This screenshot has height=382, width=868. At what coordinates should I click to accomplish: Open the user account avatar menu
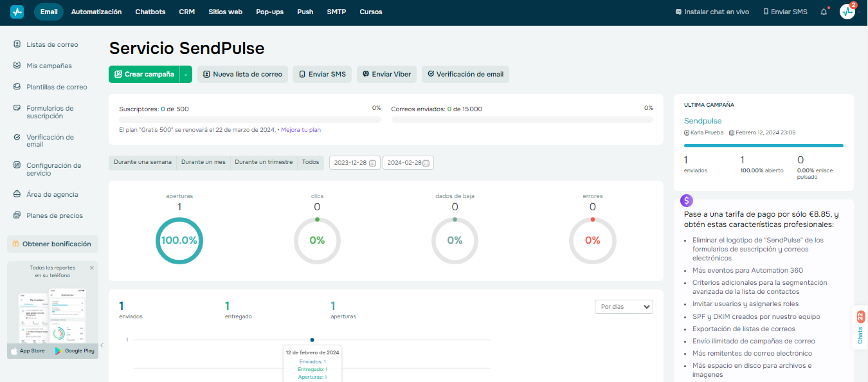[x=847, y=12]
